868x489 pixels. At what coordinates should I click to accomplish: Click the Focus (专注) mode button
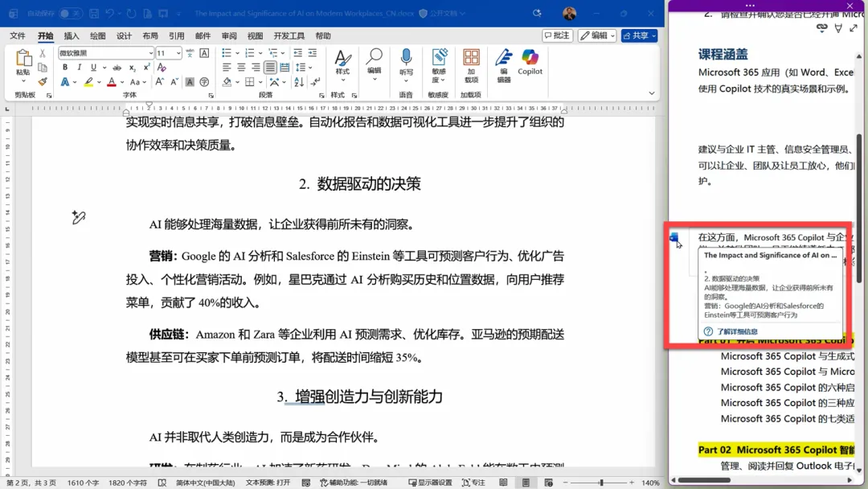[473, 483]
